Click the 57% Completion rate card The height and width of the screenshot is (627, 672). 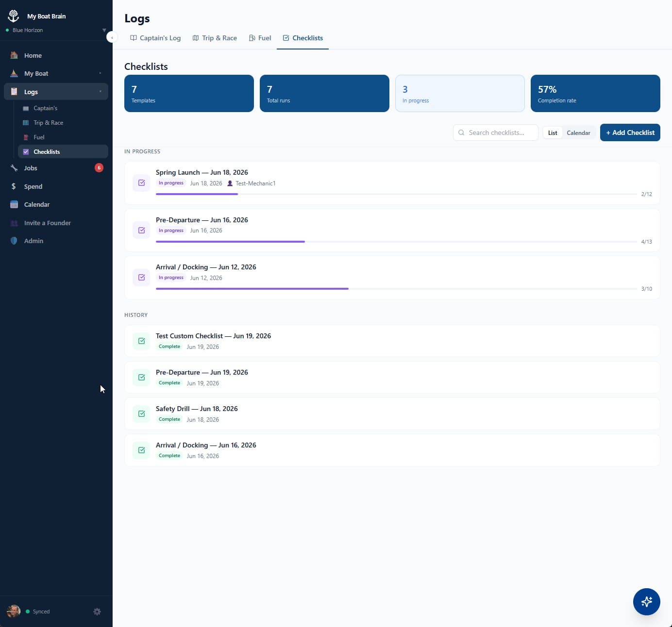click(595, 93)
